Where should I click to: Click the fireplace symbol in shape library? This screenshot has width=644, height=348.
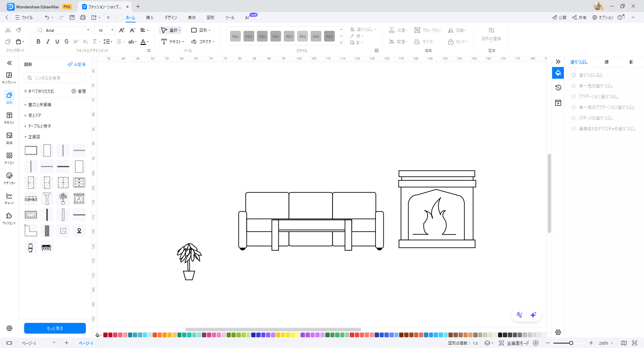pos(79,199)
